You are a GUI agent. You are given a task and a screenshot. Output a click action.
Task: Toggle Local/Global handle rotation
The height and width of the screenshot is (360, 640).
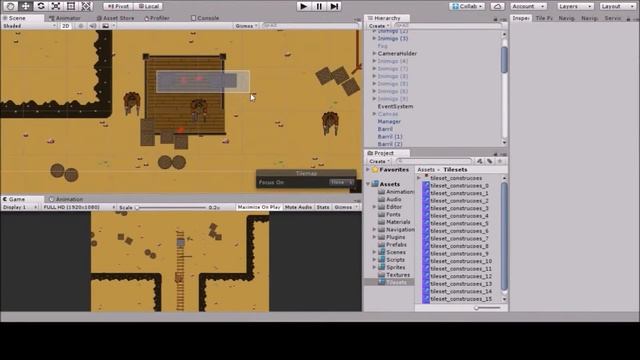(x=148, y=6)
